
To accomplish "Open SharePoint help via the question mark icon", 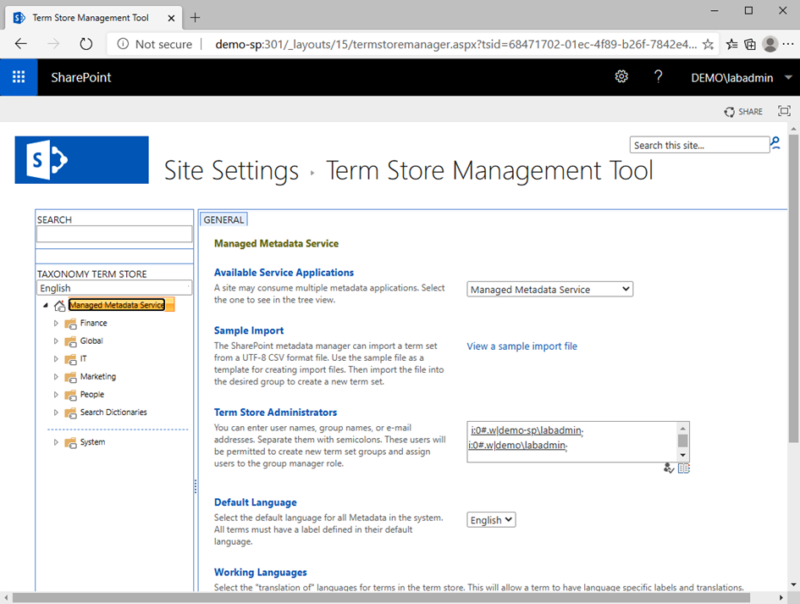I will tap(660, 76).
